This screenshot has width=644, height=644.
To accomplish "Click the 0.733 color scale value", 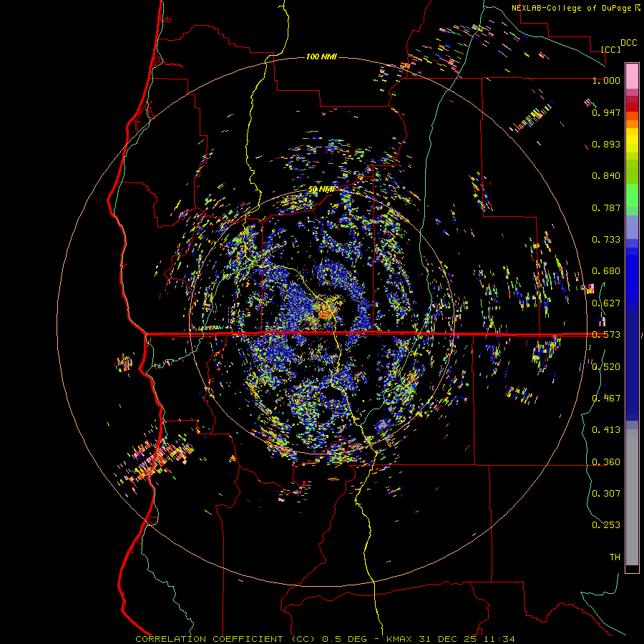I will 606,239.
